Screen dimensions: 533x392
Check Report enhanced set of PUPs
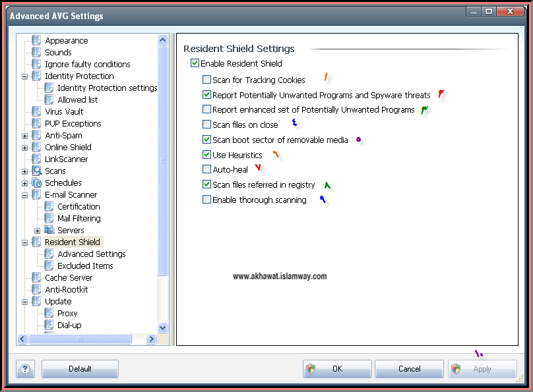point(206,109)
